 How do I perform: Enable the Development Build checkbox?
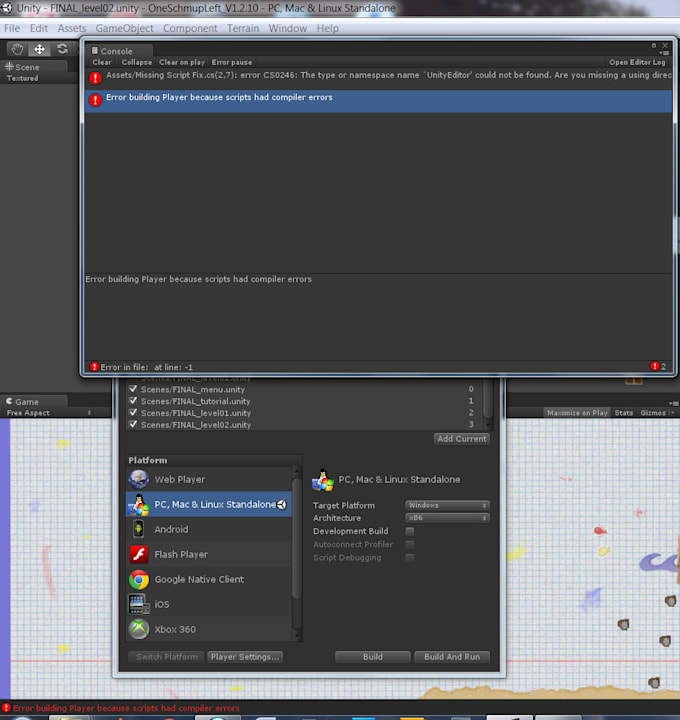pyautogui.click(x=410, y=531)
